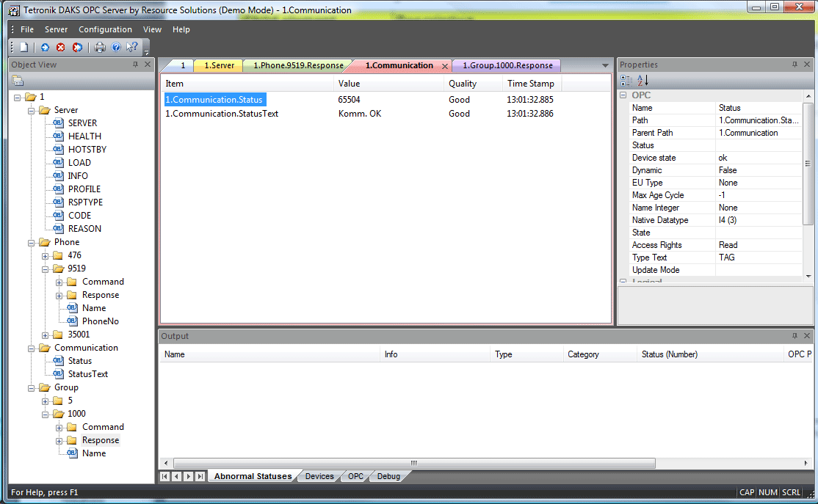Screen dimensions: 818x504
Task: Expand the 476 phone folder
Action: (46, 255)
